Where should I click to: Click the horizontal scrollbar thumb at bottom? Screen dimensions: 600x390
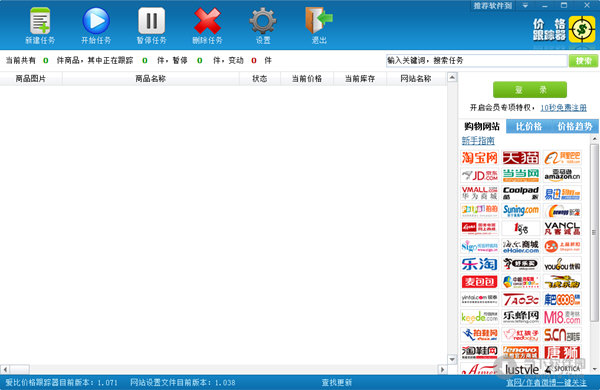(x=20, y=369)
